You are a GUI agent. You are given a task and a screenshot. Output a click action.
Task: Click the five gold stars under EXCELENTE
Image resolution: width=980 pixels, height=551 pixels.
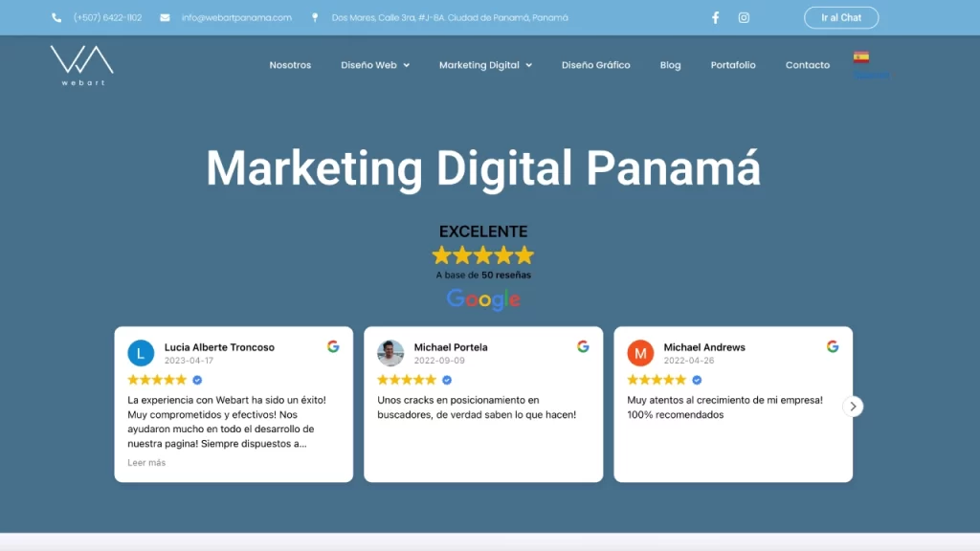tap(483, 254)
